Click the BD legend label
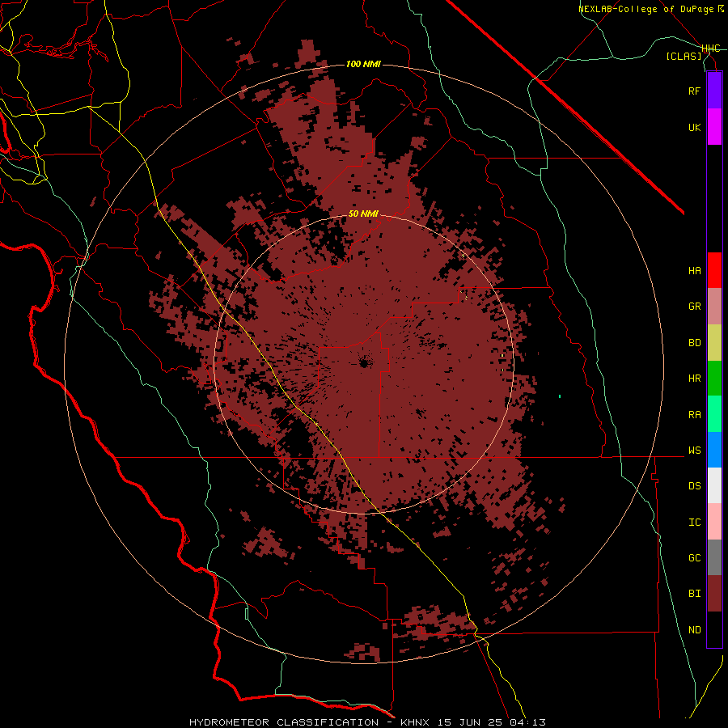 [694, 343]
